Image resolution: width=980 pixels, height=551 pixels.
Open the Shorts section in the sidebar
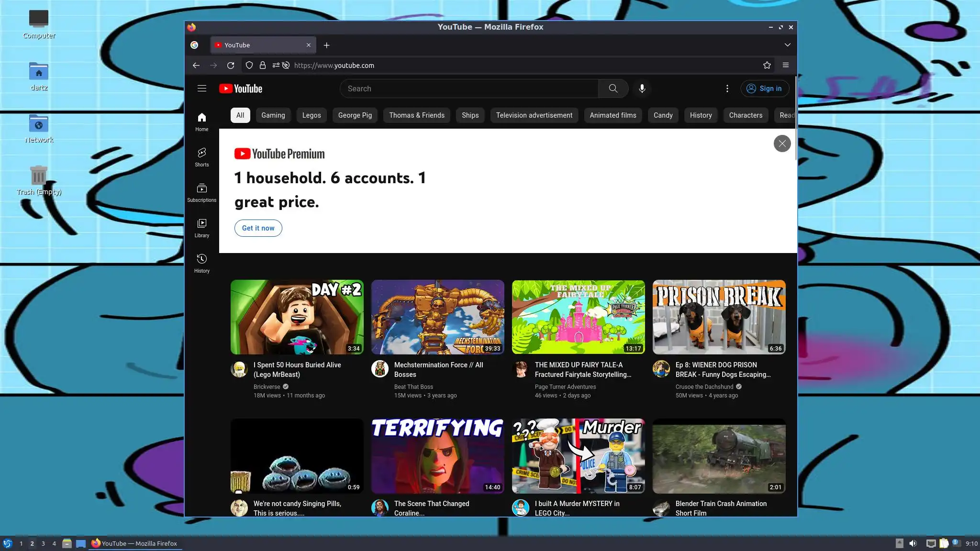[201, 157]
